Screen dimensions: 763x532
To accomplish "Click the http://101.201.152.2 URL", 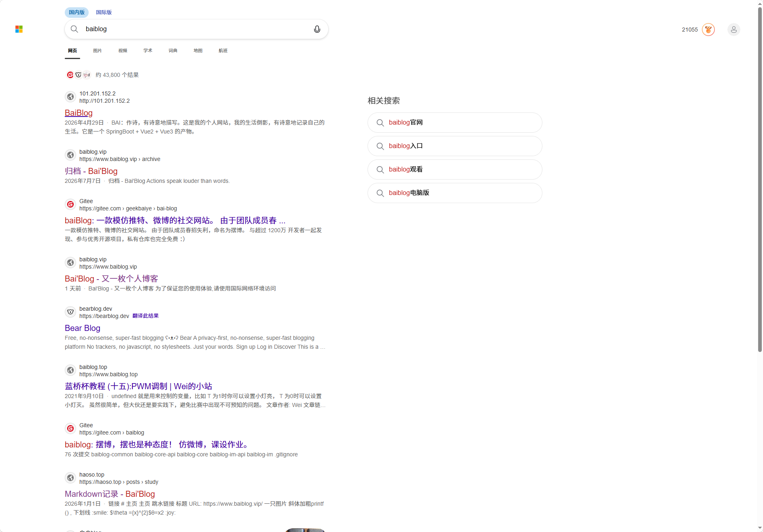I will point(104,101).
